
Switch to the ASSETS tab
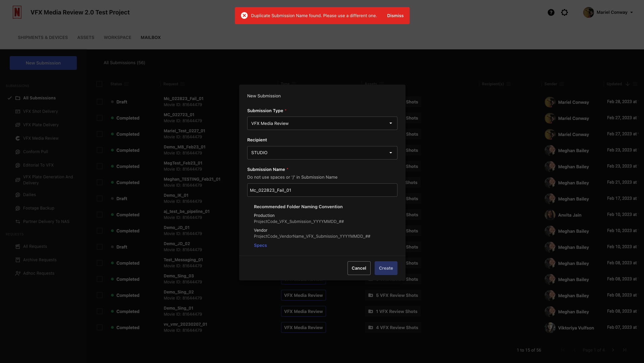[x=86, y=38]
